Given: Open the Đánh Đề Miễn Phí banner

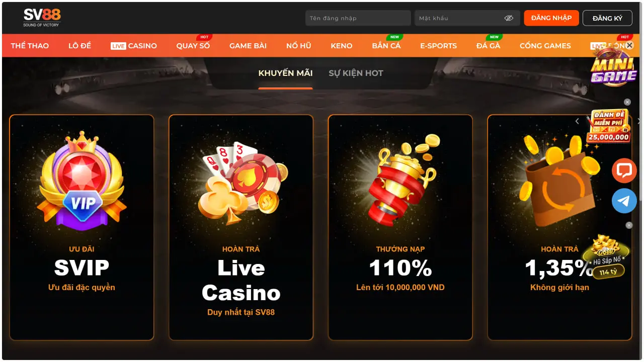Looking at the screenshot, I should coord(608,126).
